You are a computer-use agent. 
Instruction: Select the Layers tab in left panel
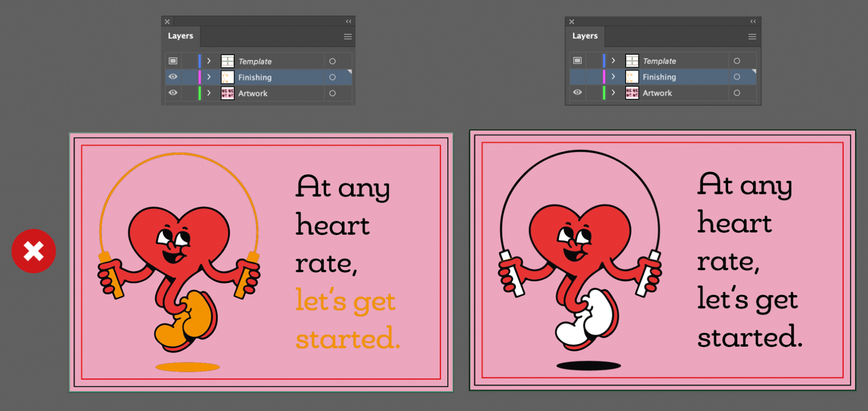[x=181, y=36]
